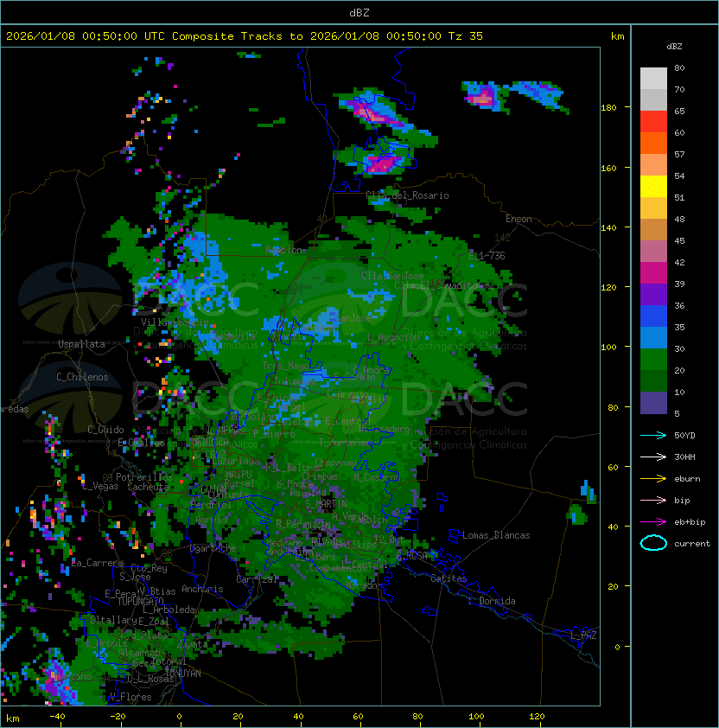
Task: Click the Lomas_Blancas place label
Action: tap(496, 535)
